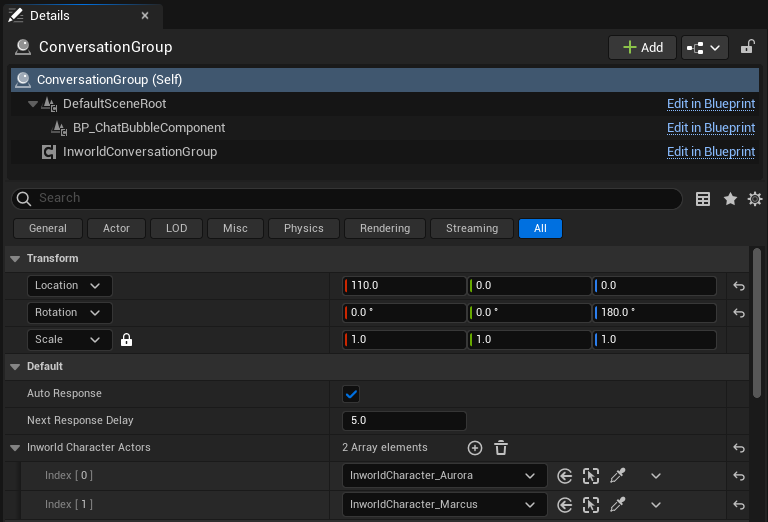768x522 pixels.
Task: Click Edit in Blueprint for BP_ChatBubbleComponent
Action: pos(710,128)
